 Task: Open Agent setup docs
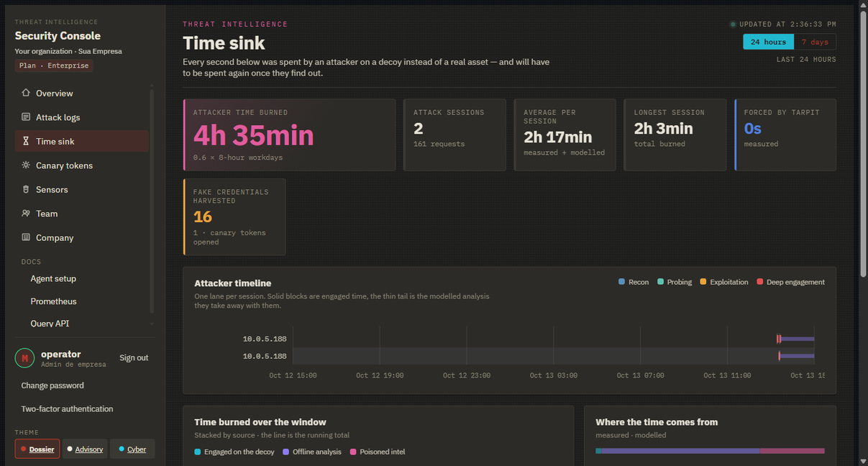[53, 278]
